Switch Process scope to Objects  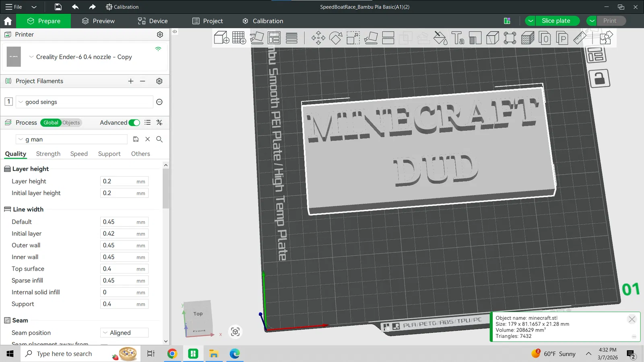[71, 123]
